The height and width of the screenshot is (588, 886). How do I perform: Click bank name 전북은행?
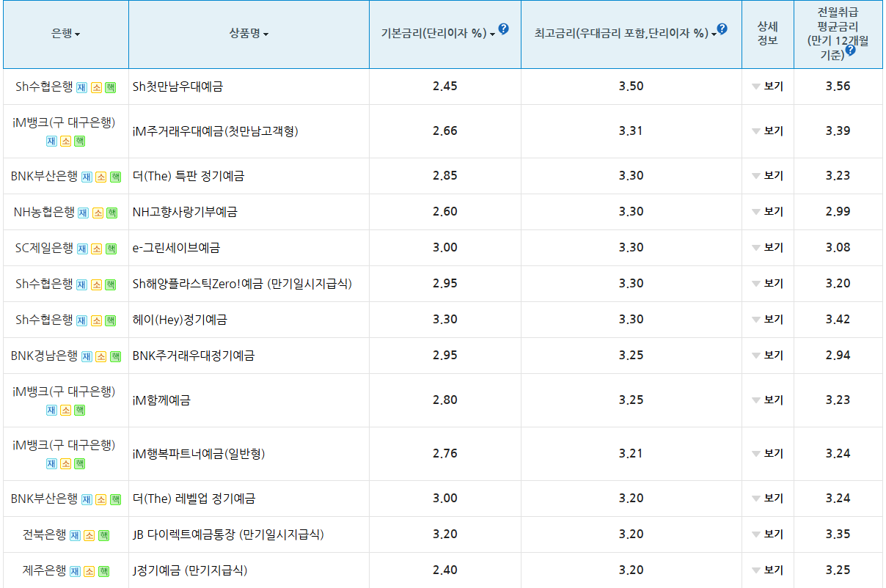click(44, 534)
